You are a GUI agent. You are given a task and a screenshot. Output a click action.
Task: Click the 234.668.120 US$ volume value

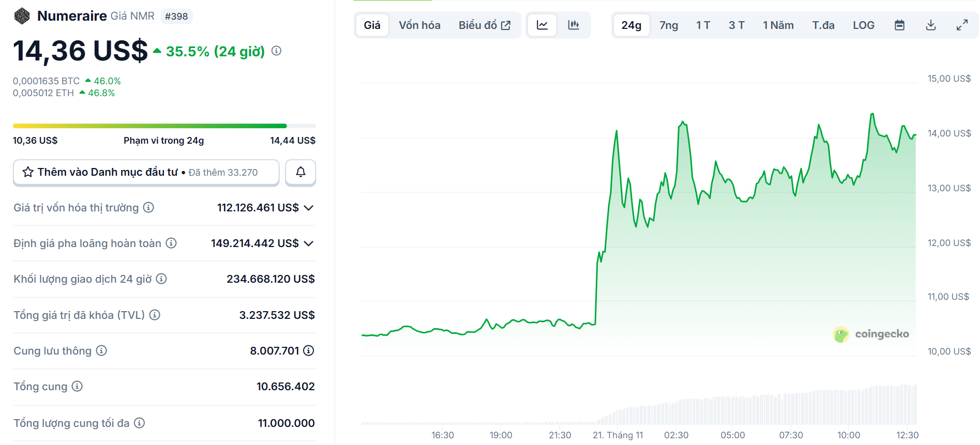(270, 279)
